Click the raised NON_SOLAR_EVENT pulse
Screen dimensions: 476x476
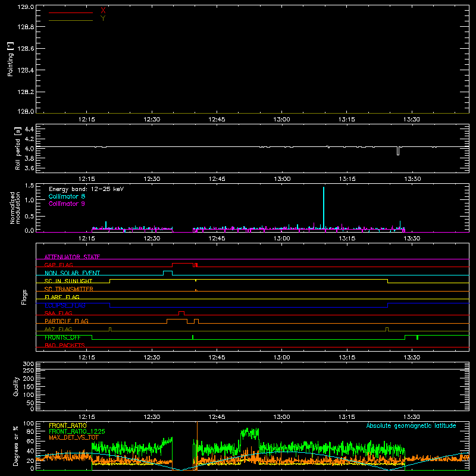point(168,271)
